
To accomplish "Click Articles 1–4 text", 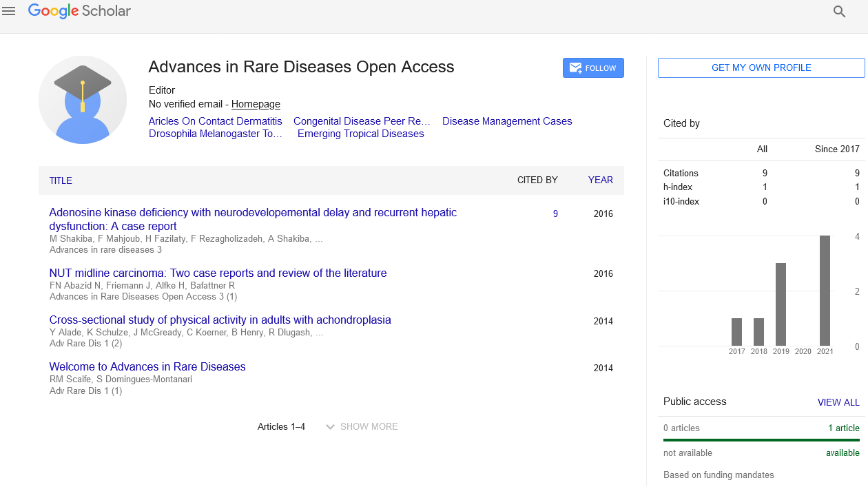I will 281,427.
